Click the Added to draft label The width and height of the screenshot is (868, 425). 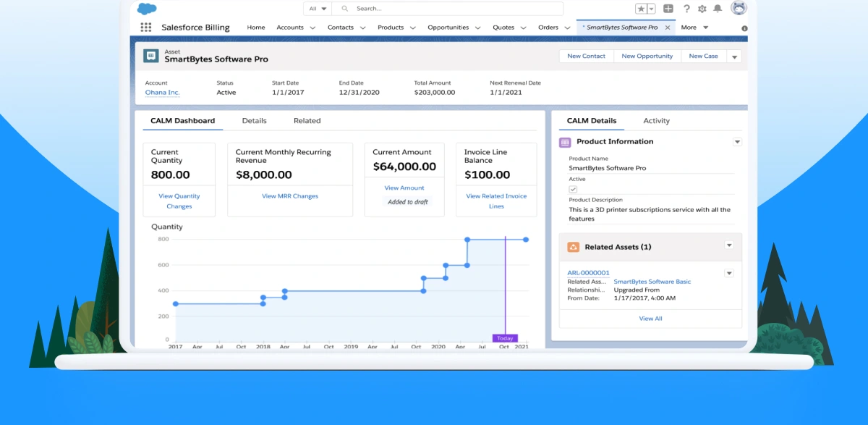408,202
